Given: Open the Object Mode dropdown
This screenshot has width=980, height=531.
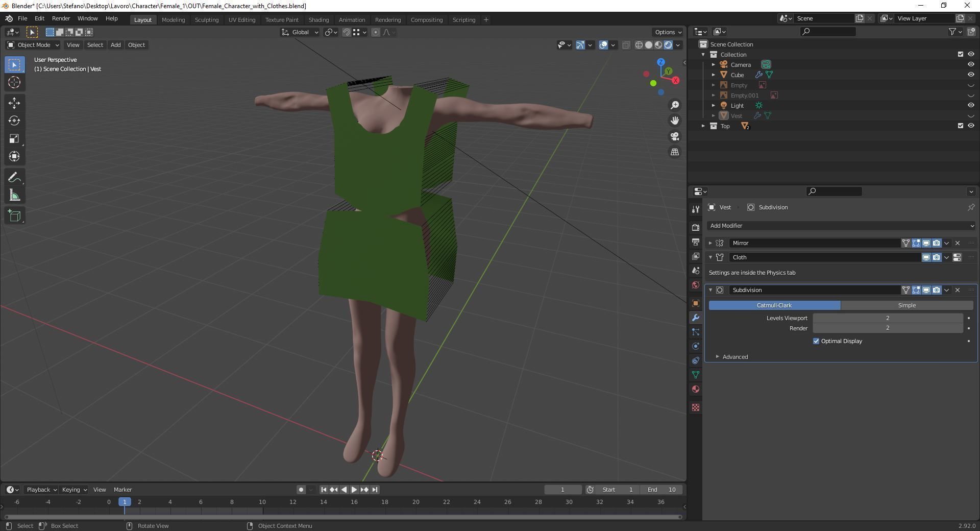Looking at the screenshot, I should pyautogui.click(x=33, y=45).
